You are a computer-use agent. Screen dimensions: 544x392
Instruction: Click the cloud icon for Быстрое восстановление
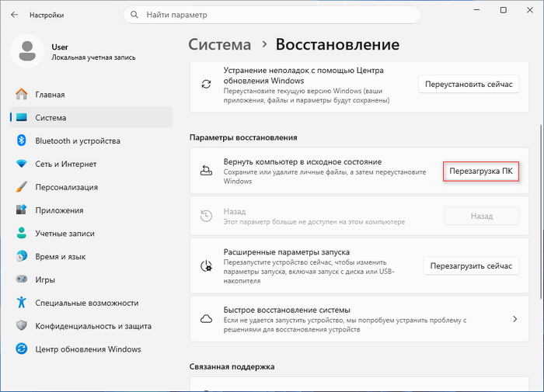(207, 319)
